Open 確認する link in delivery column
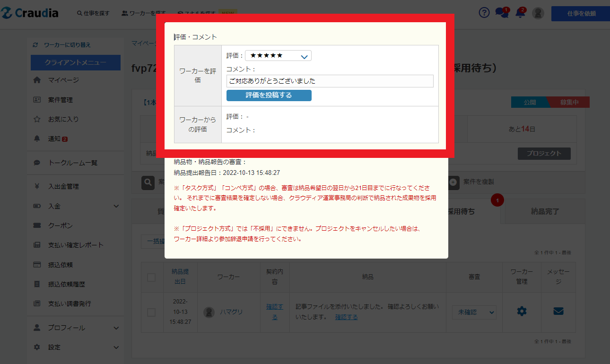Screen dimensions: 610x364 tap(346, 317)
